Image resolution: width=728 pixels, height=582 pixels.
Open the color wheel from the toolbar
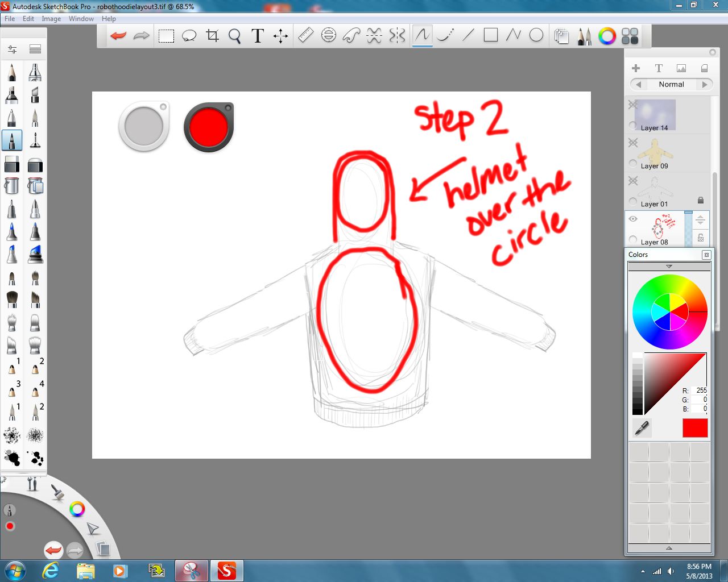tap(606, 36)
